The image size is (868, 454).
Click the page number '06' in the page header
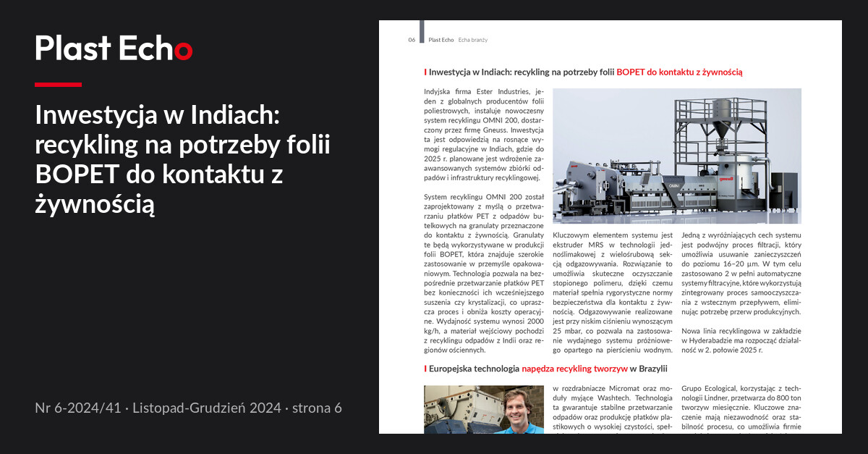click(412, 40)
